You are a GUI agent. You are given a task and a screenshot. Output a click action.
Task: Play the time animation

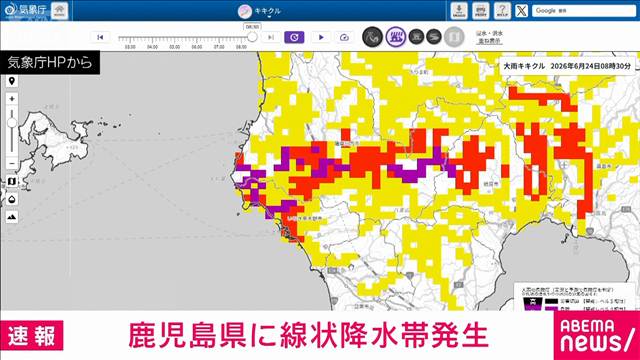[321, 37]
